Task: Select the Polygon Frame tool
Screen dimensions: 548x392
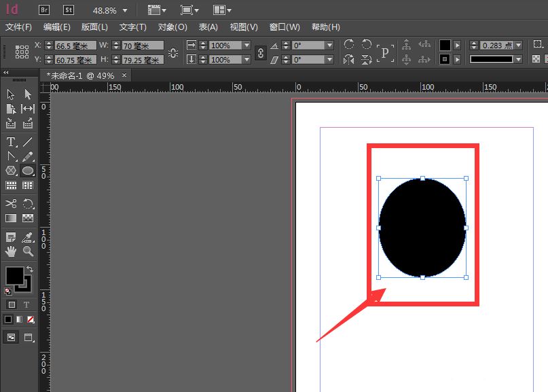Action: (x=11, y=171)
